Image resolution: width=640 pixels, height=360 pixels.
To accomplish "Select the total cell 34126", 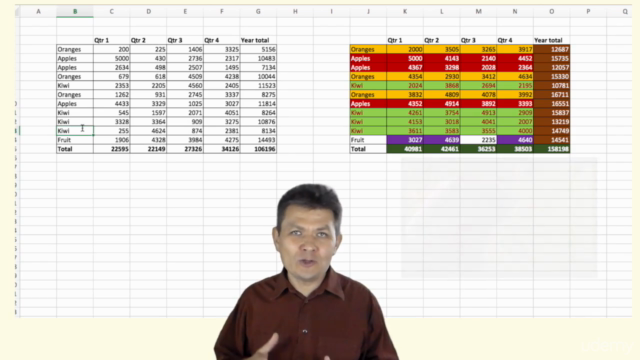I will [x=222, y=149].
